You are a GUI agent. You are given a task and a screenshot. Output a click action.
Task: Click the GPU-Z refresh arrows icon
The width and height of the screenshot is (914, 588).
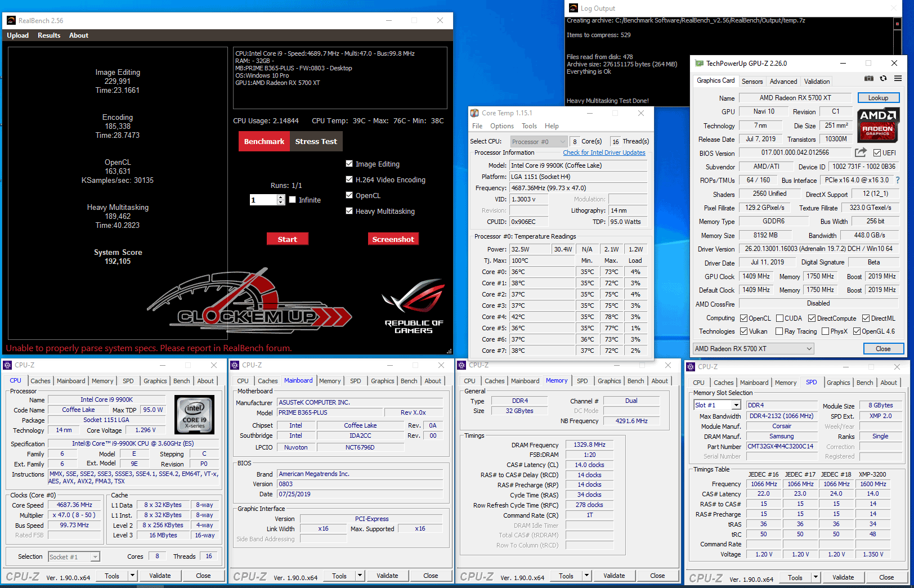883,79
